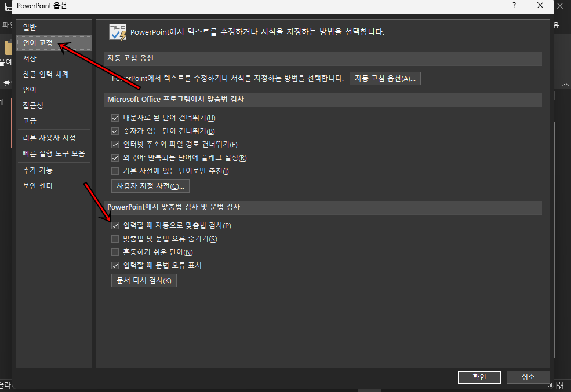Select the 접근성 category
The height and width of the screenshot is (392, 571).
pyautogui.click(x=53, y=105)
